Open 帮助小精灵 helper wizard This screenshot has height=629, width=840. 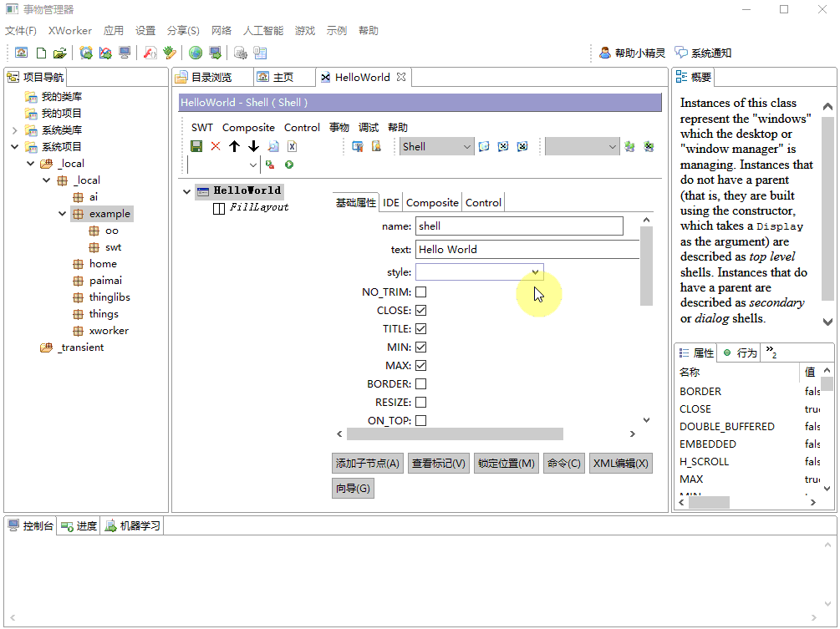632,53
